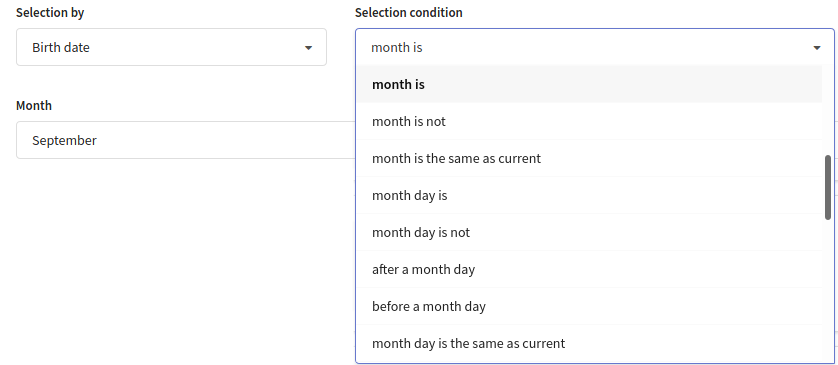Open the Month dropdown showing September
Image resolution: width=838 pixels, height=365 pixels.
[185, 140]
